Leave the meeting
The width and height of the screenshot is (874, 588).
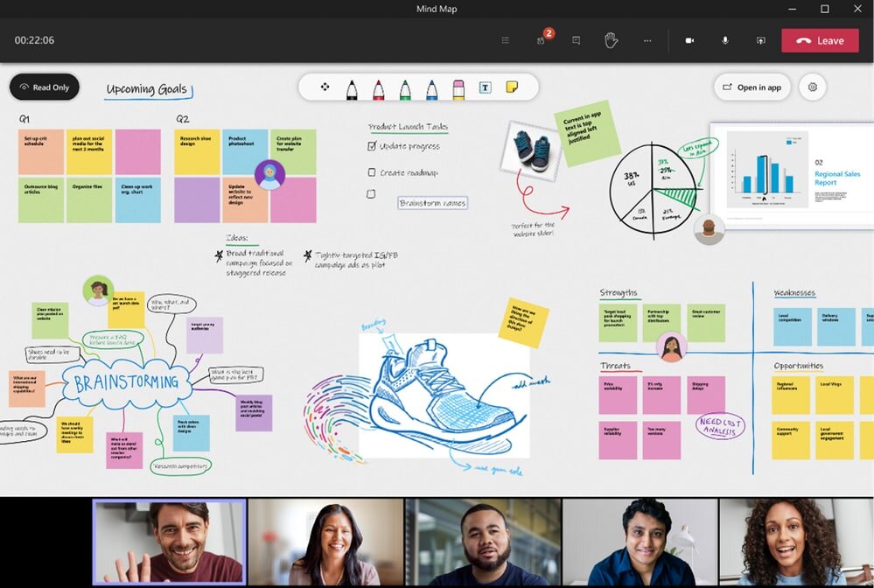(x=820, y=40)
